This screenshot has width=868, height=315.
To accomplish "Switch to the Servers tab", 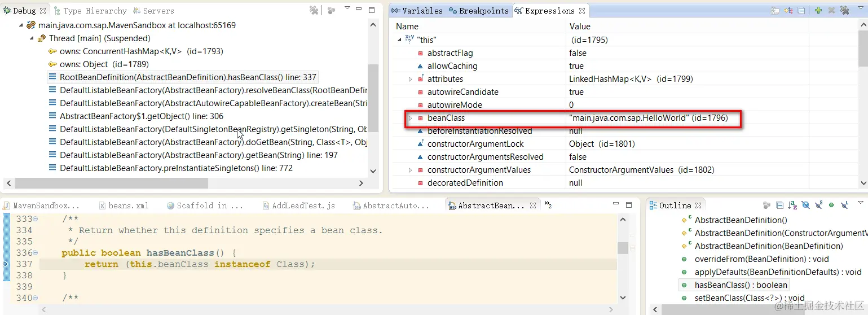I will [x=154, y=11].
